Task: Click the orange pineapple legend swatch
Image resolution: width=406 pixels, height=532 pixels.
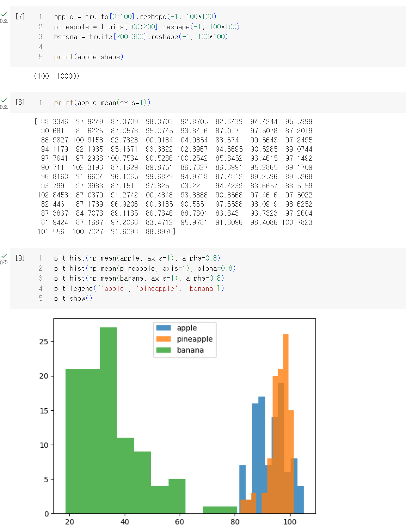Action: (x=164, y=339)
